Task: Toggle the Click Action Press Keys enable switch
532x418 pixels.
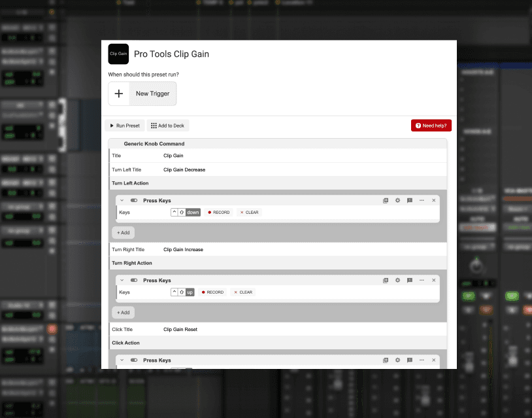Action: [134, 360]
